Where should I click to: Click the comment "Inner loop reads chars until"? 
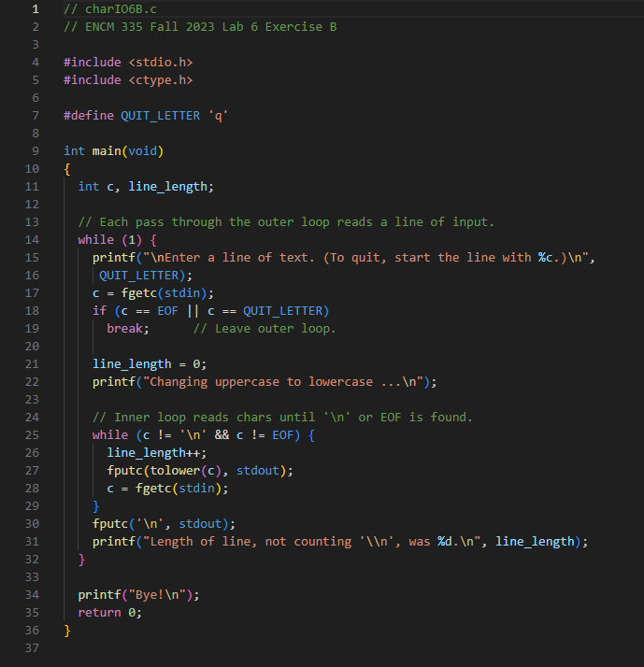[x=215, y=418]
